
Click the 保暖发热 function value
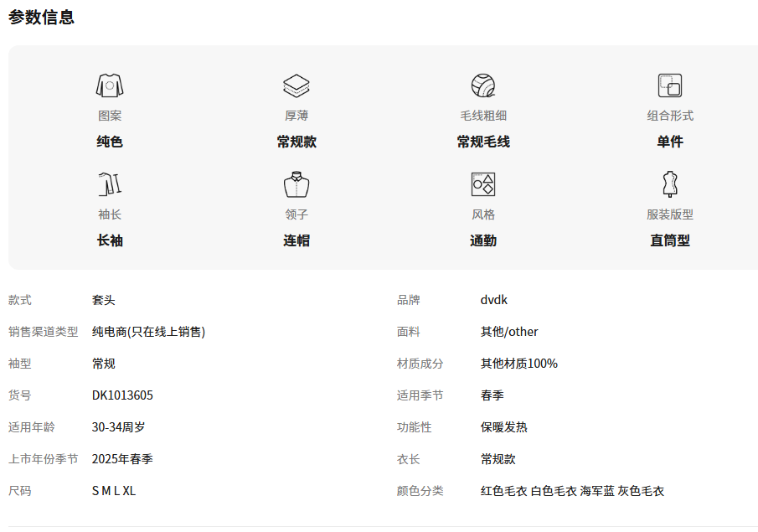pos(503,427)
